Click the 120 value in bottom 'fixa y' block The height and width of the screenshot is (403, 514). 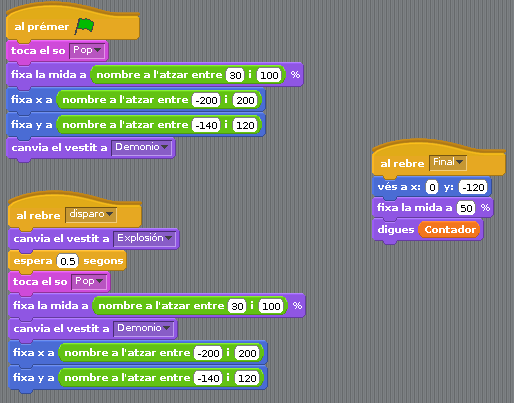click(x=247, y=378)
